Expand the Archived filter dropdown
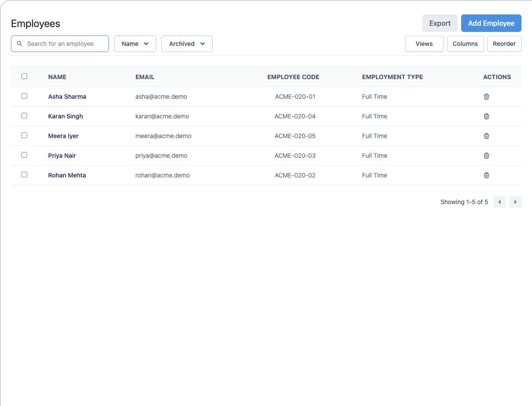 (187, 44)
